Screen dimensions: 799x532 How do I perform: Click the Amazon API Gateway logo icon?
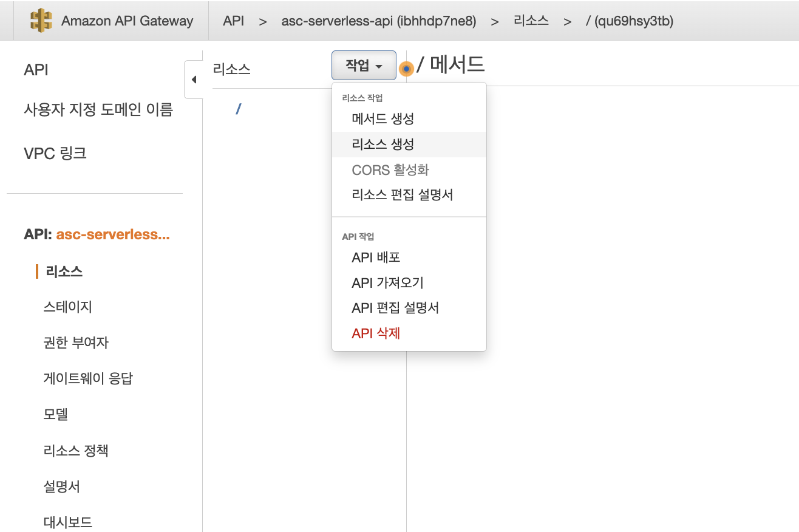[x=41, y=21]
